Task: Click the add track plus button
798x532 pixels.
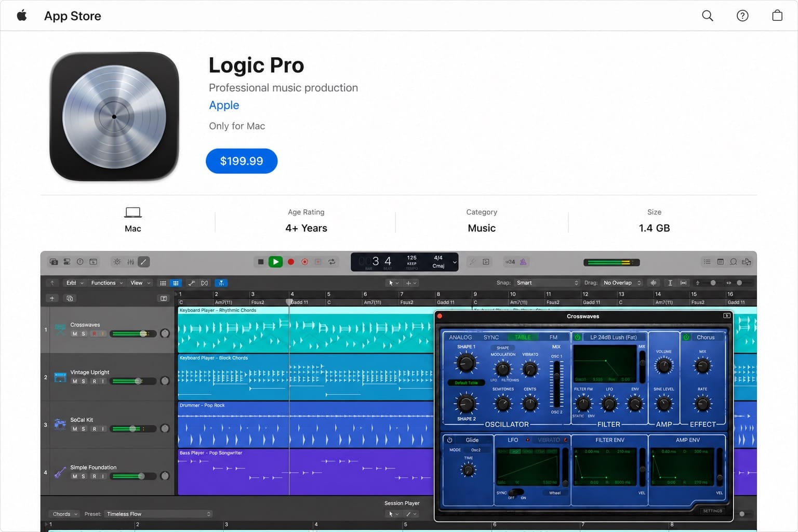Action: (52, 298)
